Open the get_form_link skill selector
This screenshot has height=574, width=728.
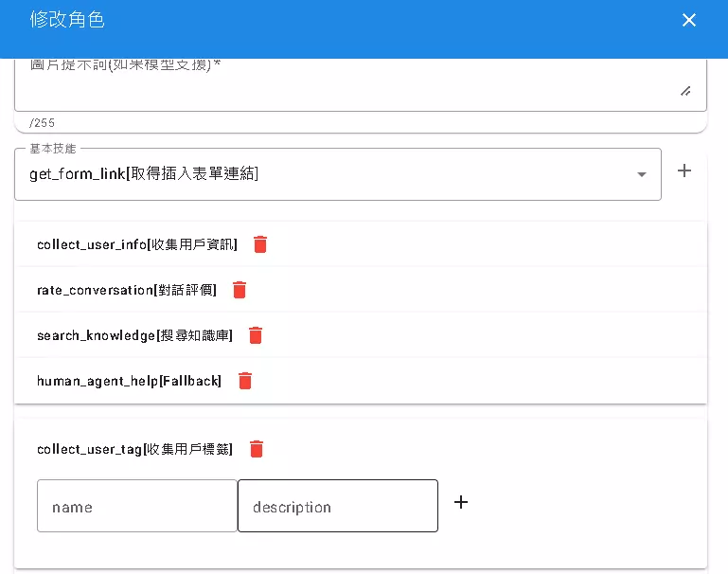[322, 174]
